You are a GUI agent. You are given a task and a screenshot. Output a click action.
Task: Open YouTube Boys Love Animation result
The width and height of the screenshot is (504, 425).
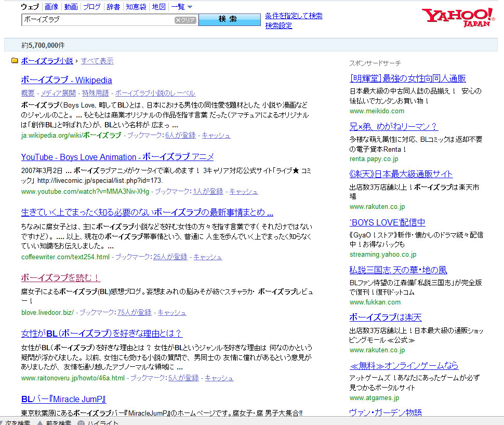coord(117,157)
